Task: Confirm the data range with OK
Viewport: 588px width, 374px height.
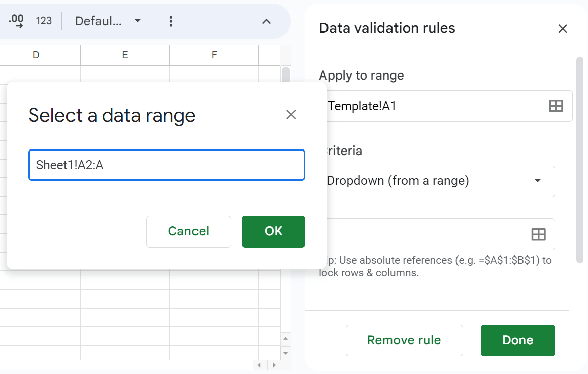Action: tap(273, 231)
